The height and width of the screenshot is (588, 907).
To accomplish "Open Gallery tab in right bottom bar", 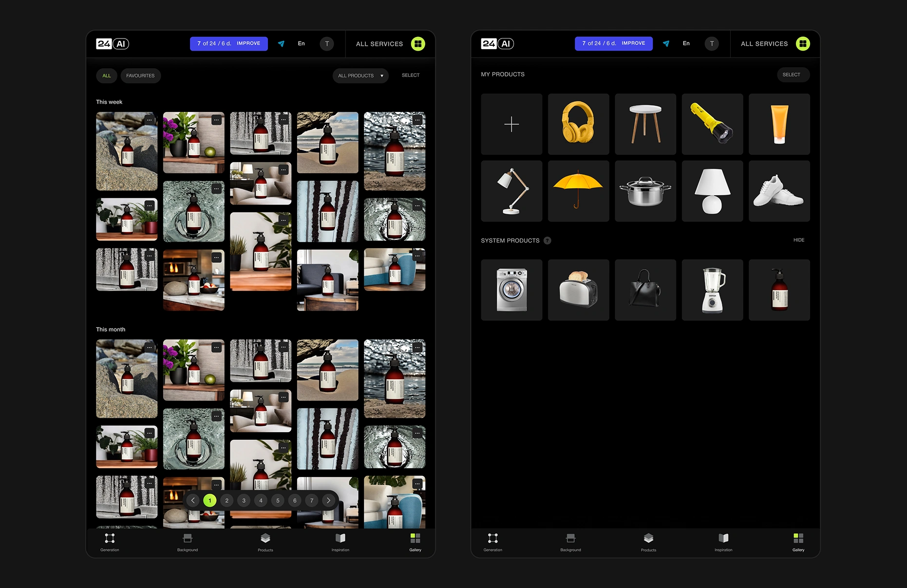I will [x=798, y=542].
